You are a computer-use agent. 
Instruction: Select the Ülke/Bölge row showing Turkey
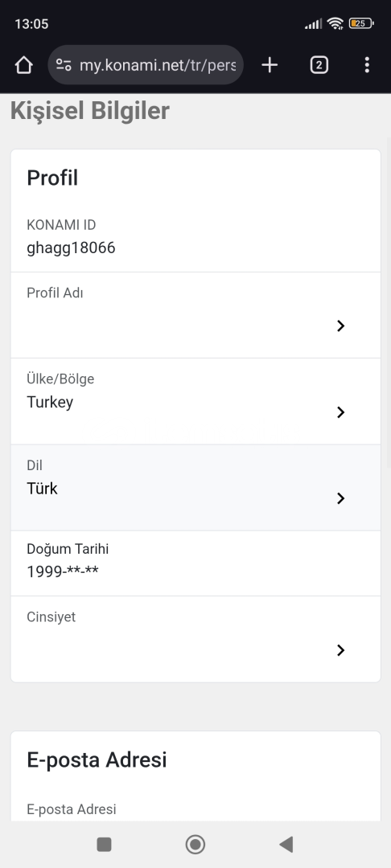click(x=195, y=401)
